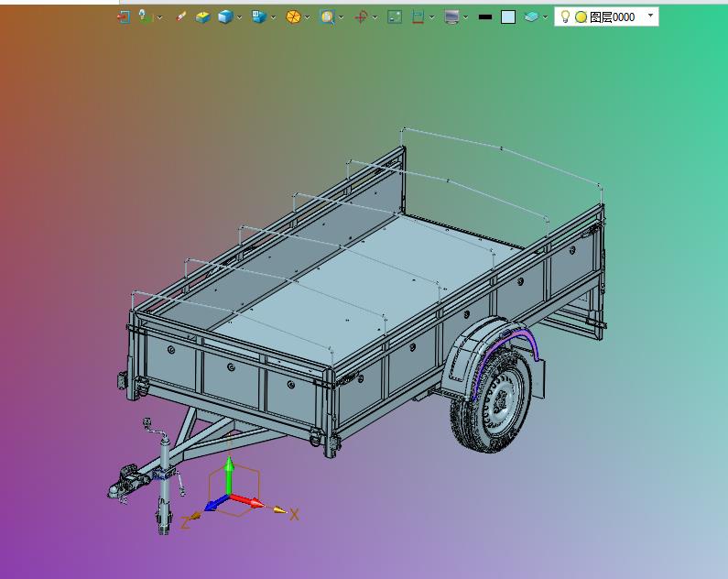
Task: Click the blue shaded cube icon
Action: point(225,17)
